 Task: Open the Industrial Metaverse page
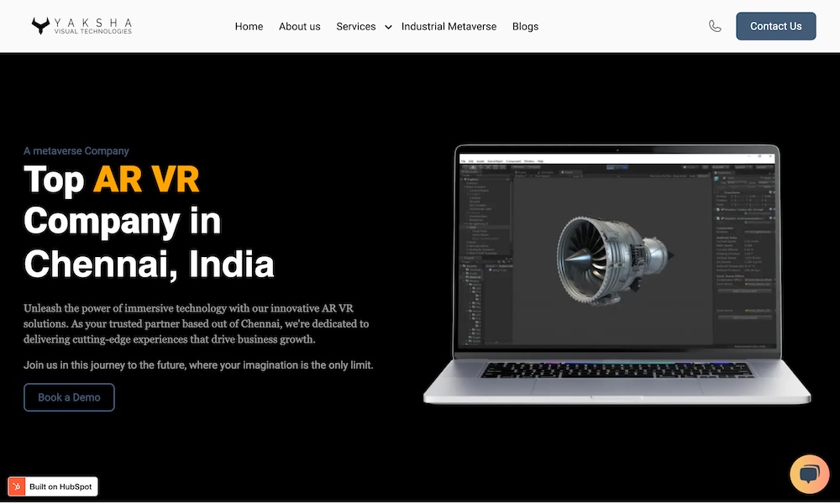(x=449, y=26)
